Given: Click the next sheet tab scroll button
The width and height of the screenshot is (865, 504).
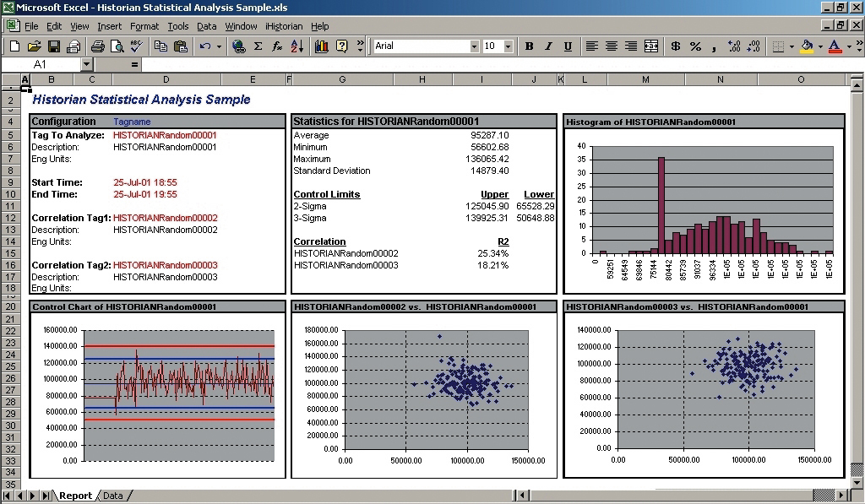Looking at the screenshot, I should [33, 496].
